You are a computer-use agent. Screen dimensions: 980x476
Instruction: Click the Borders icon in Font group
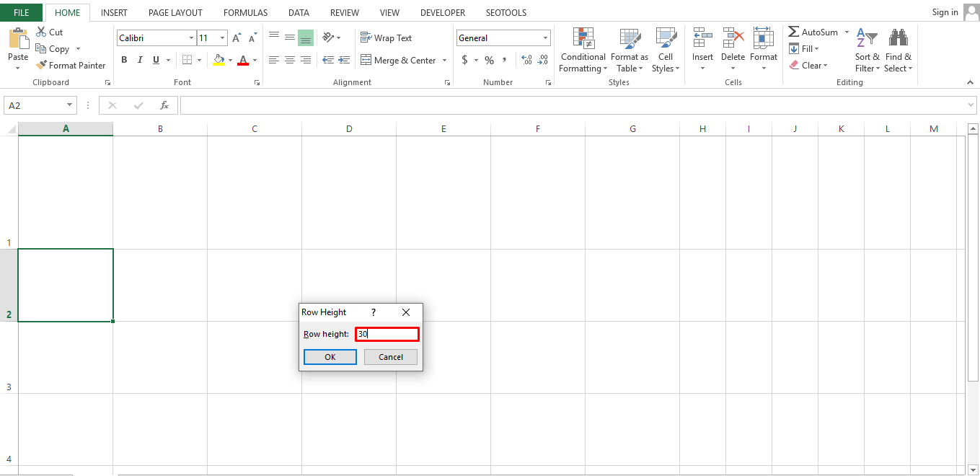point(187,61)
